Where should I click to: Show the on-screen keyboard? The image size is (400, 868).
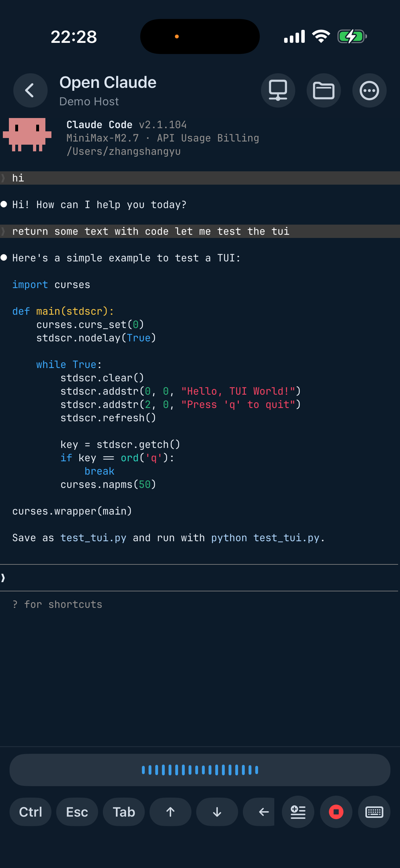(374, 812)
